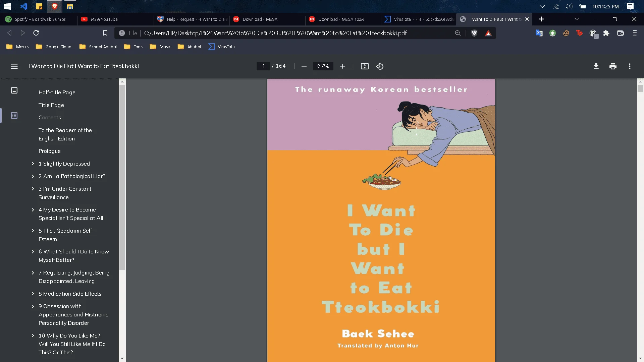Open the Movies bookmark folder

pyautogui.click(x=18, y=47)
